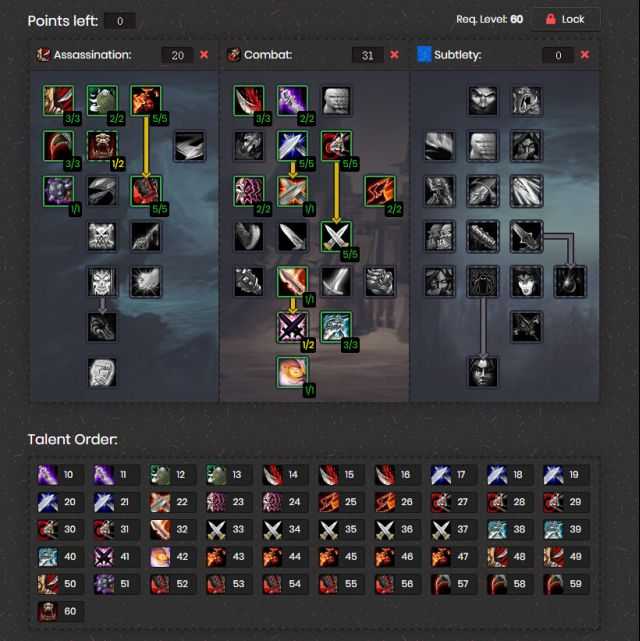The height and width of the screenshot is (641, 640).
Task: Select Lightning Reflexes talent in Combat
Action: pos(336,101)
